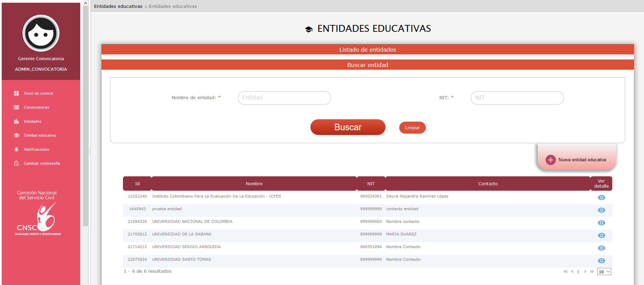Viewport: 644px width, 285px height.
Task: Click 'UNIVERSIDAD NACIONAL DE COLOMBIA' name cell
Action: (192, 221)
